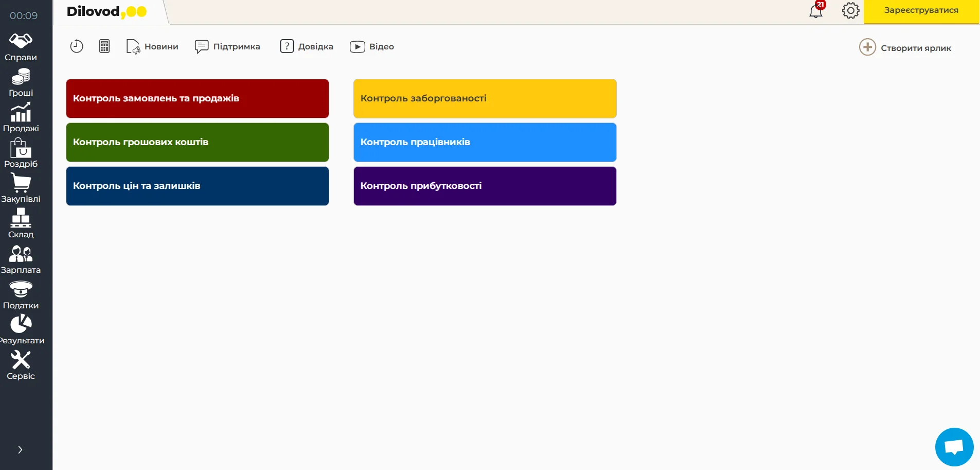The width and height of the screenshot is (980, 470).
Task: Open the Податки tax section
Action: (21, 295)
